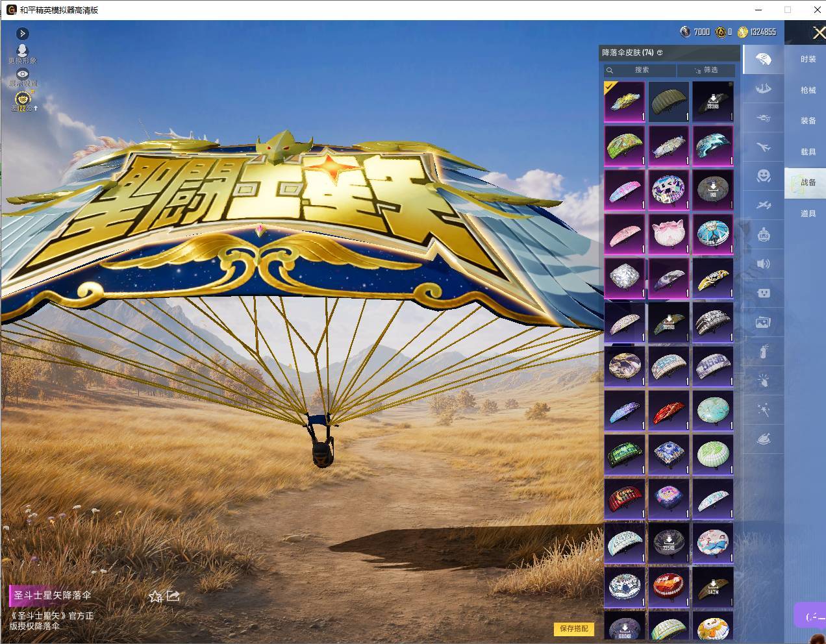
Task: Select the picture frame category icon
Action: point(764,322)
